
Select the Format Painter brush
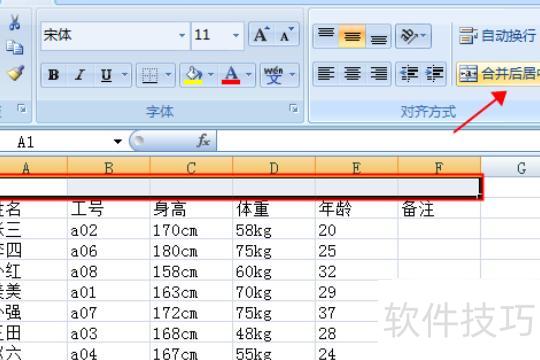pos(15,73)
